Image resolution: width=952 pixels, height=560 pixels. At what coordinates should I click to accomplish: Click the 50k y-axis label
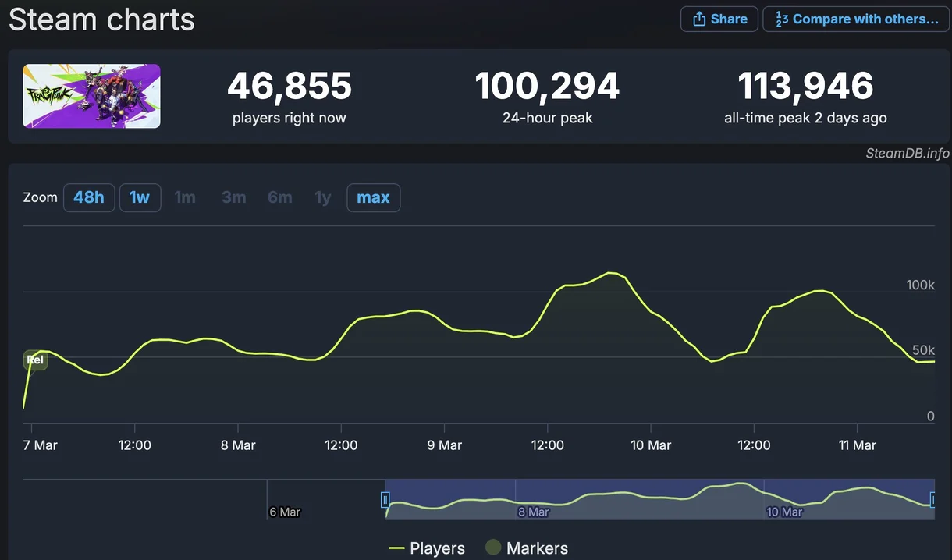coord(923,349)
